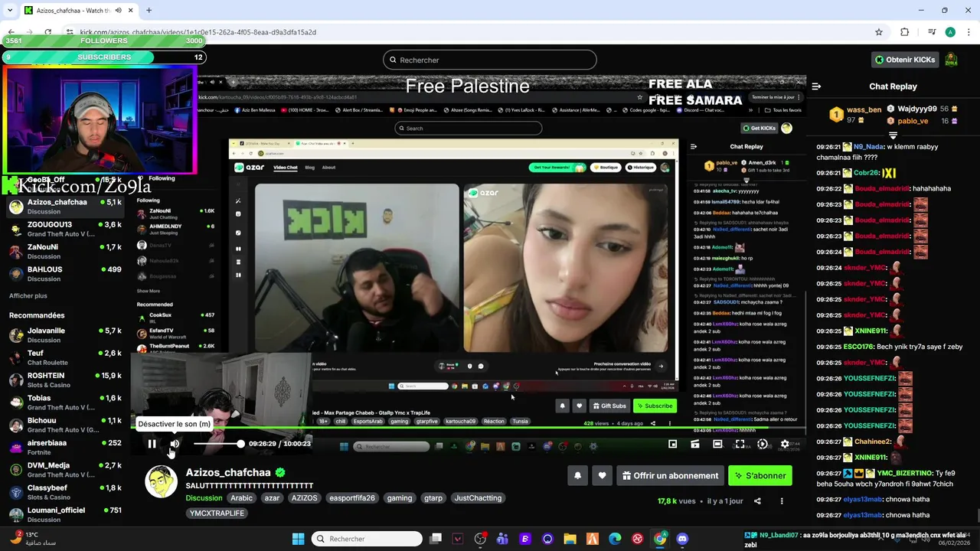Open DVM_Medja recommended channel
Image resolution: width=980 pixels, height=551 pixels.
[x=65, y=470]
